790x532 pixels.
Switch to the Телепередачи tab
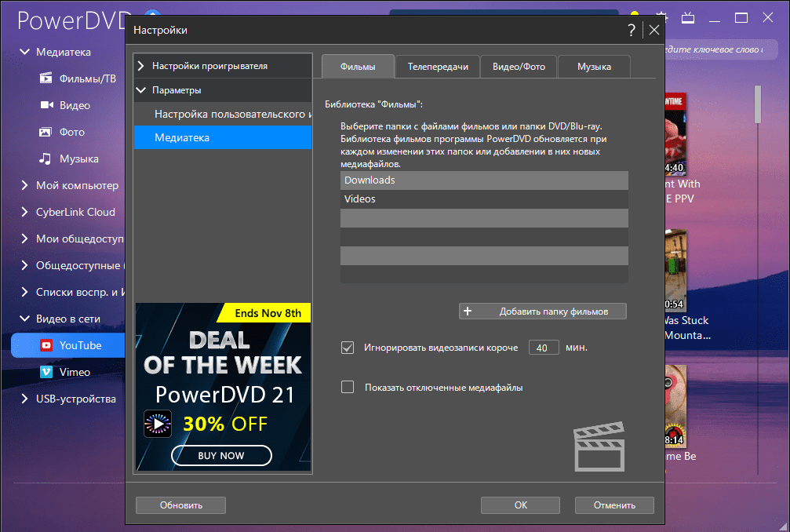[438, 67]
